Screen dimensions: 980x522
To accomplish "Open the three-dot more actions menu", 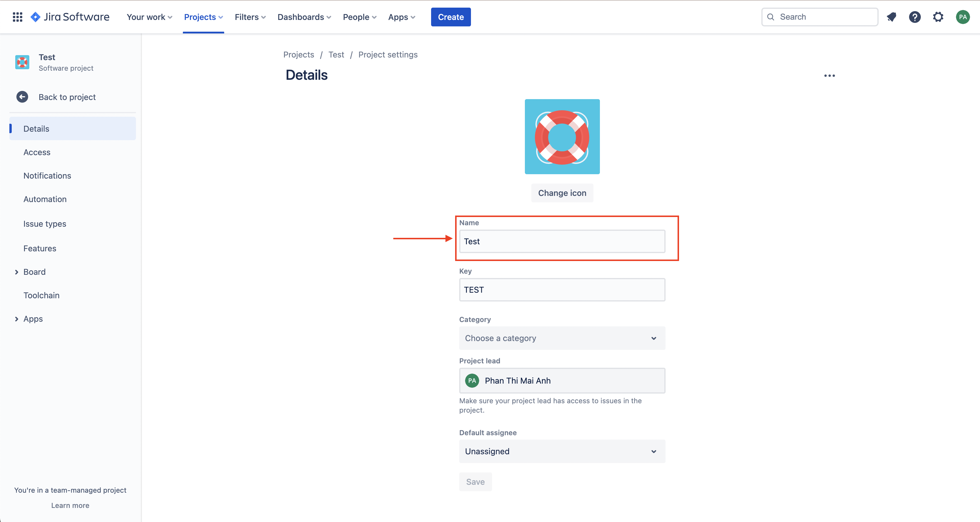I will [829, 76].
